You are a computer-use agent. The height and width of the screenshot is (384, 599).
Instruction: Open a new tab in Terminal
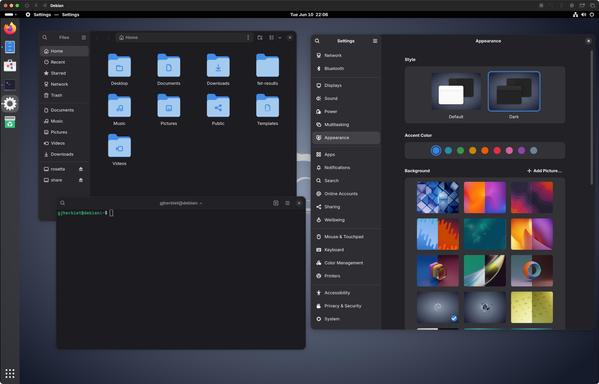point(276,203)
